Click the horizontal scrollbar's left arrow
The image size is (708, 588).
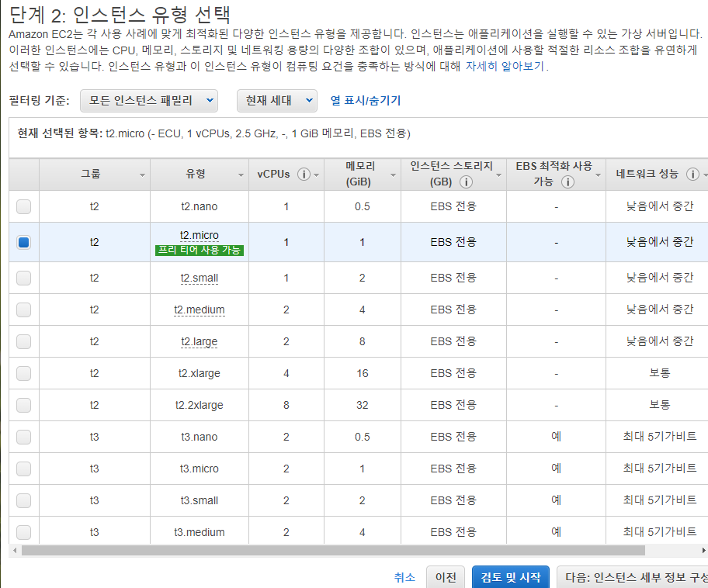pos(15,550)
